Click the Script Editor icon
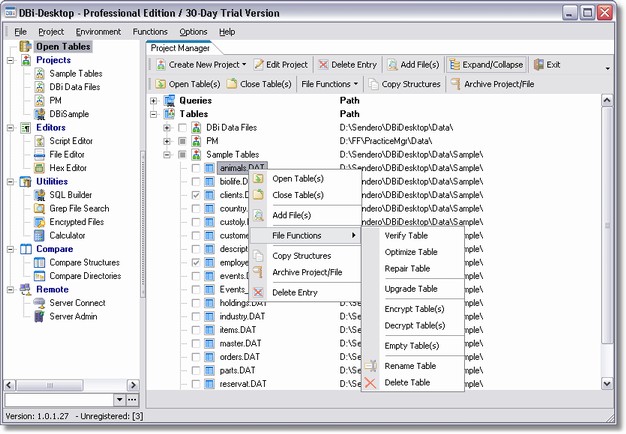The image size is (626, 434). [x=39, y=141]
